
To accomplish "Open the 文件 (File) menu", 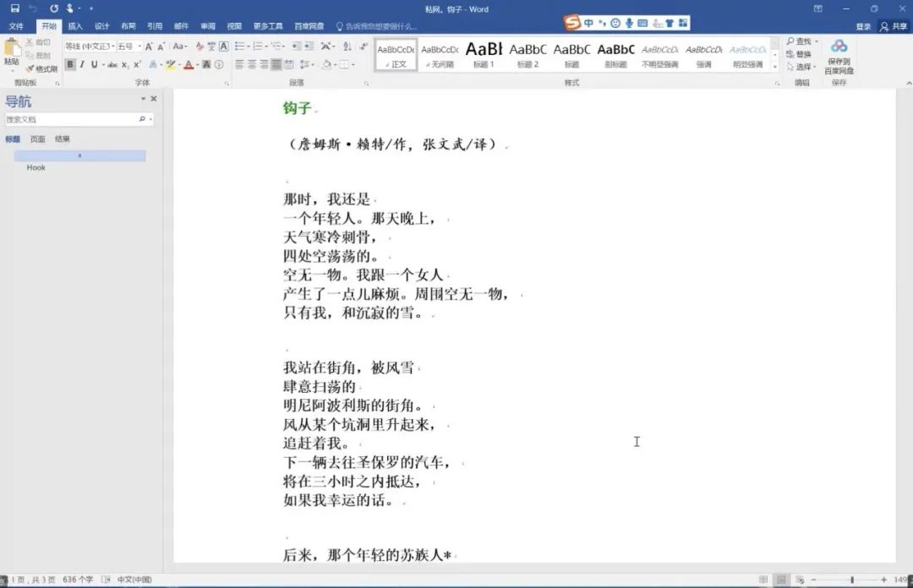I will [16, 26].
